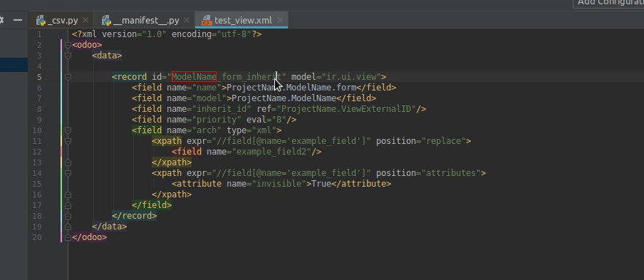Viewport: 644px width, 280px height.
Task: Click the opening <odoo> tag
Action: [x=87, y=45]
